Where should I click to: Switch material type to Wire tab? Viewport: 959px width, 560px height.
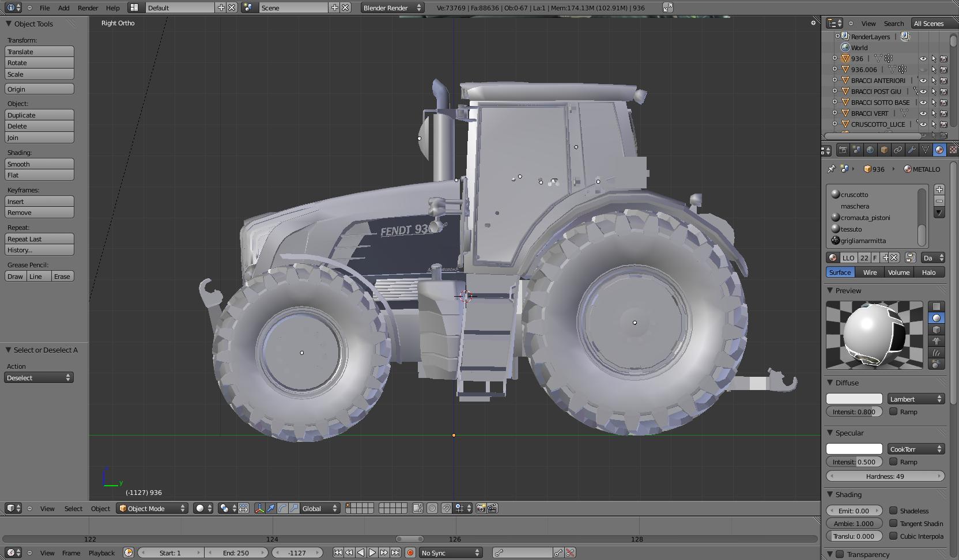tap(870, 272)
